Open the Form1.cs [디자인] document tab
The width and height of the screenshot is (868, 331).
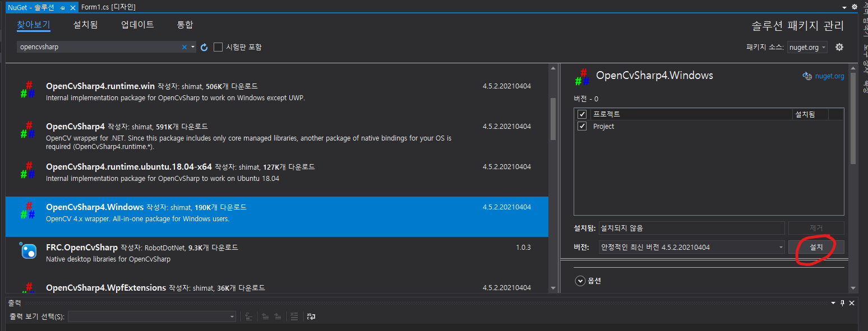108,7
